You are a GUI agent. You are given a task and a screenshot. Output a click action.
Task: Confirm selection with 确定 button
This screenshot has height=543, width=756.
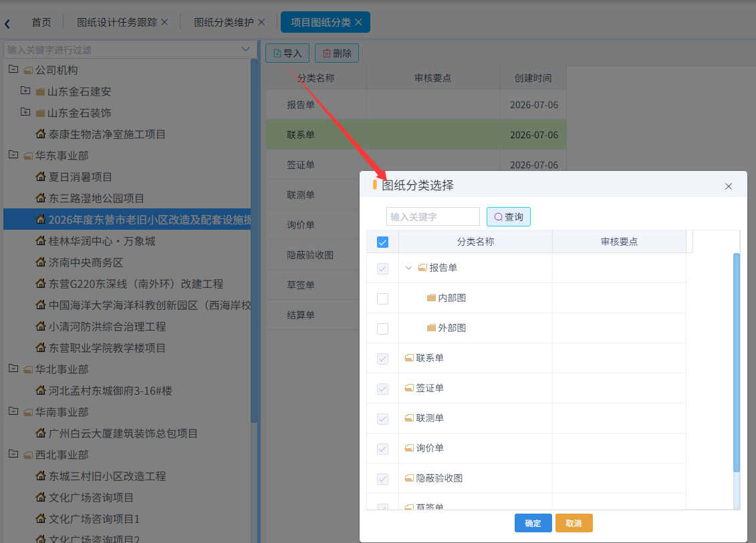pyautogui.click(x=533, y=523)
